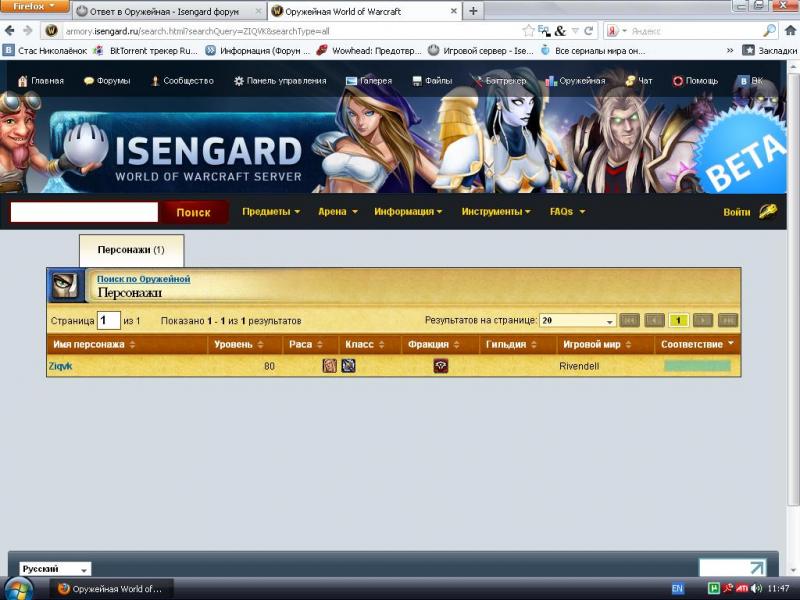This screenshot has height=600, width=800.
Task: Open the FAQs dropdown menu
Action: point(567,212)
